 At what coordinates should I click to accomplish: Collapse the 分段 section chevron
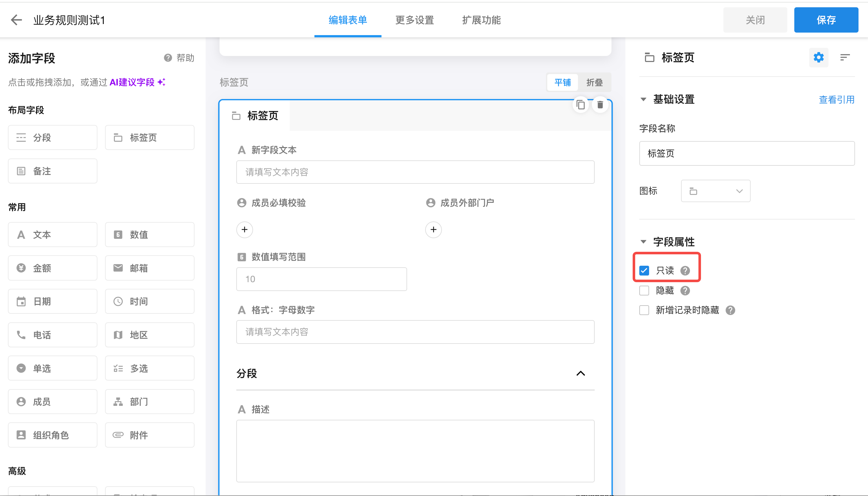click(x=580, y=373)
